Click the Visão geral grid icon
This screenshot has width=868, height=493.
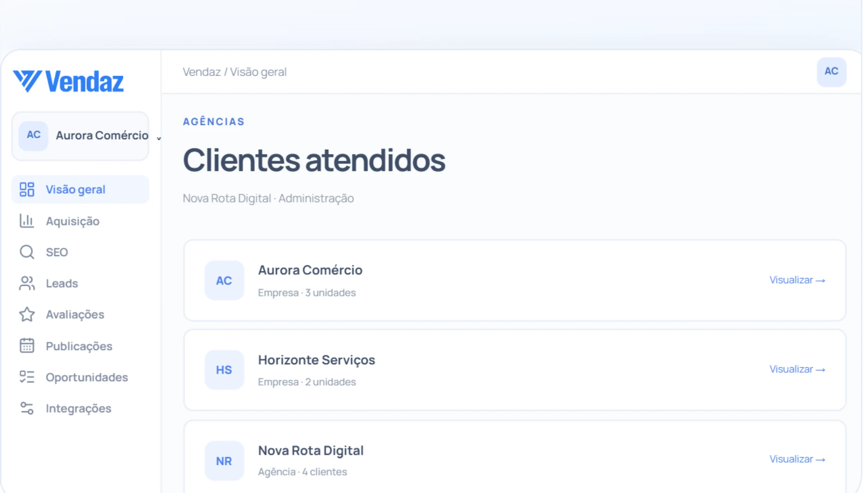pyautogui.click(x=27, y=189)
